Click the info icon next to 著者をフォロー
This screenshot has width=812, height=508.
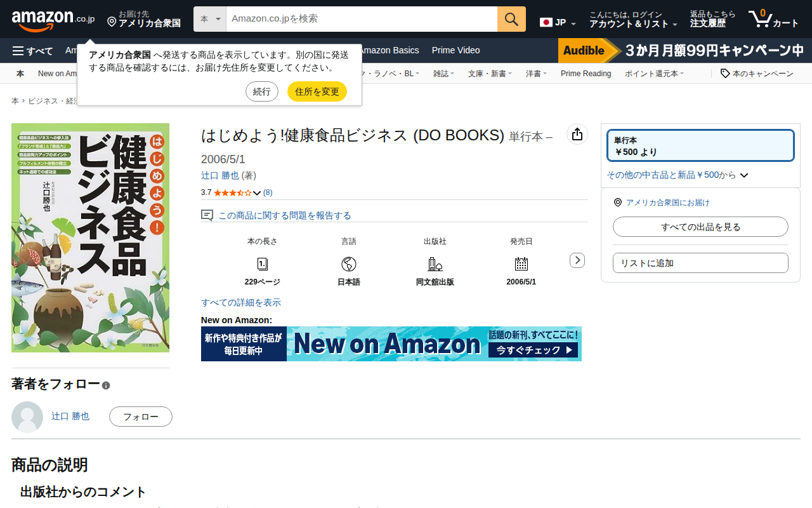pyautogui.click(x=106, y=385)
